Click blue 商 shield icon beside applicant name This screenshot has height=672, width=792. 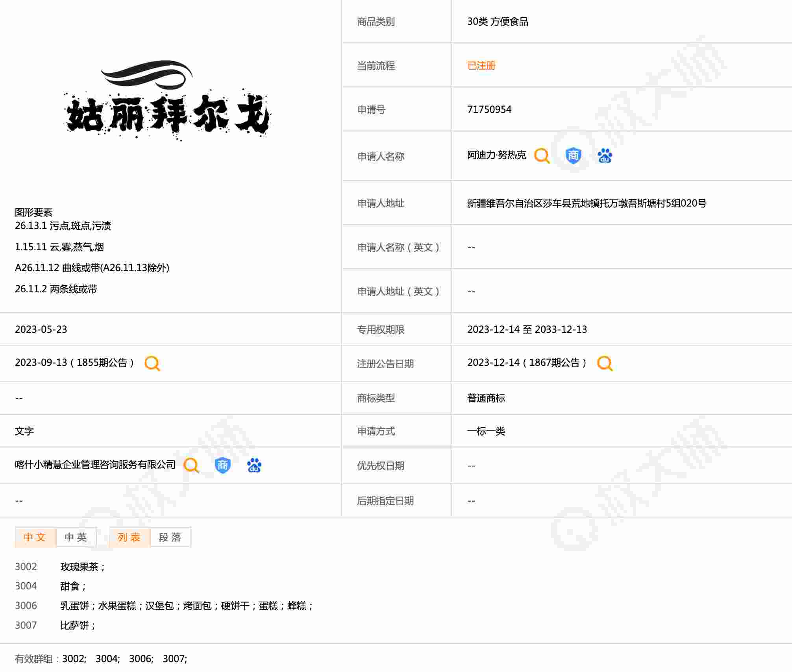573,155
